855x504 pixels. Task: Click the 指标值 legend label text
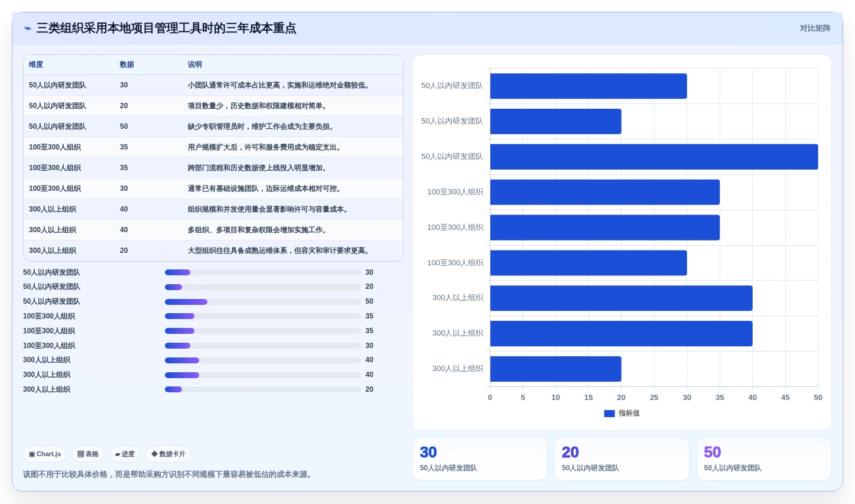pyautogui.click(x=629, y=414)
